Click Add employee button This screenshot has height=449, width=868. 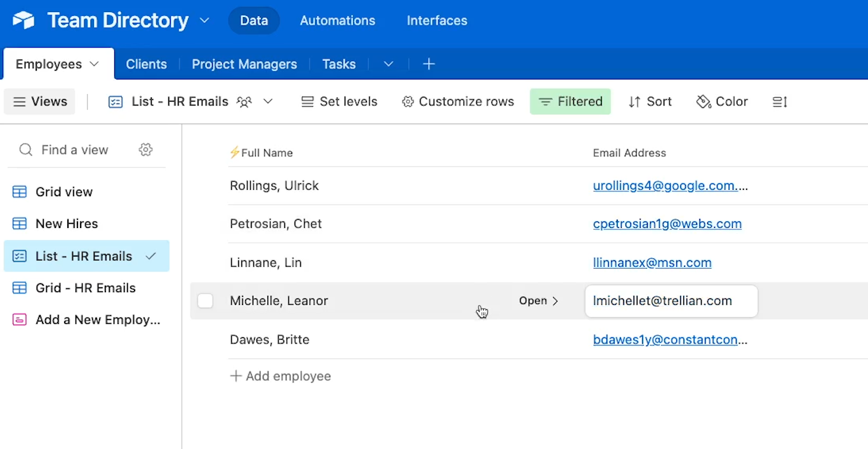(x=280, y=376)
